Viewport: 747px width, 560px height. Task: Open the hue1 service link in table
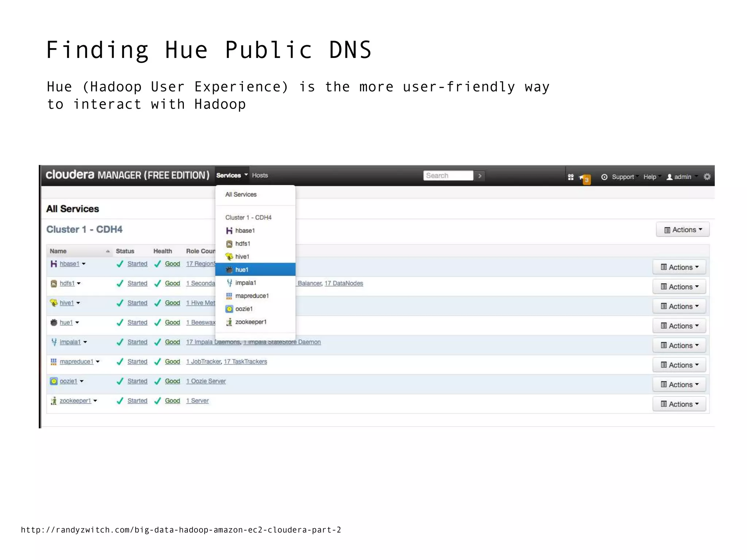tap(66, 322)
